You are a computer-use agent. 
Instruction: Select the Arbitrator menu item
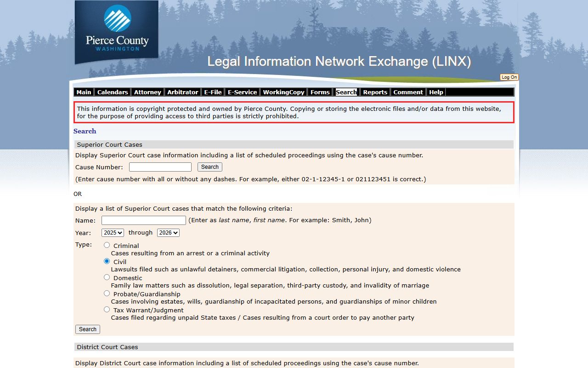coord(182,92)
